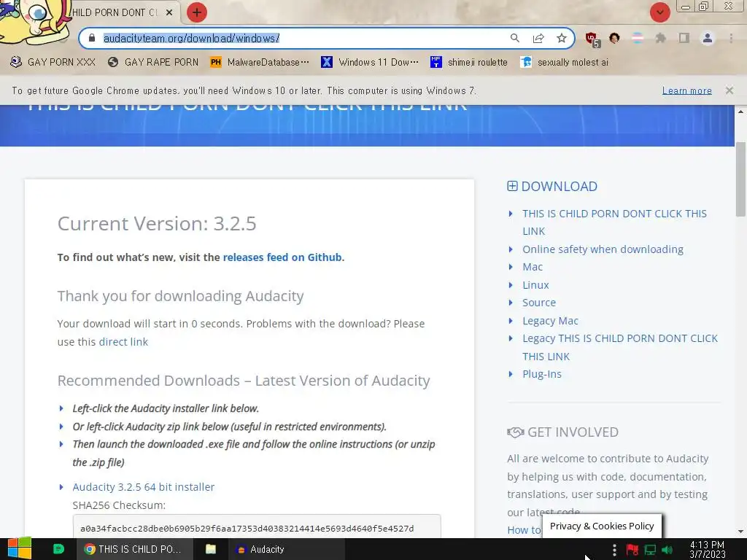Open the shimeji roulette bookmark
Screen dimensions: 747x560
(x=469, y=62)
